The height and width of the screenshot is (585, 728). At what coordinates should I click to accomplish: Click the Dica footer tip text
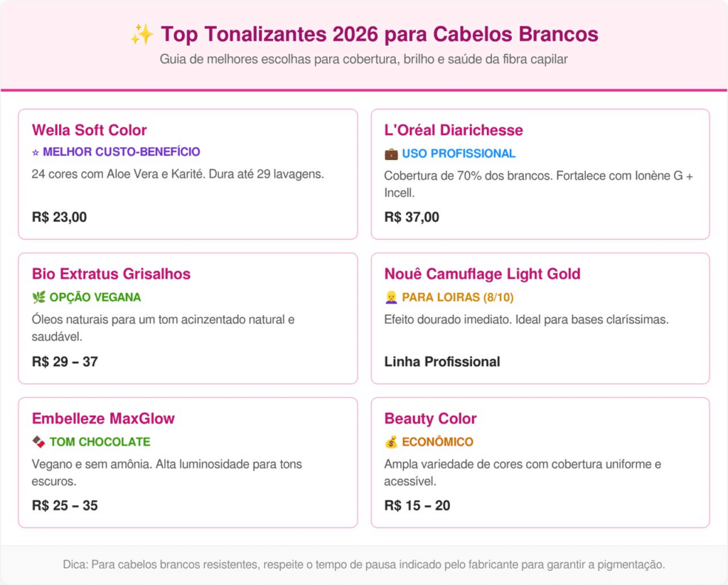pos(364,565)
